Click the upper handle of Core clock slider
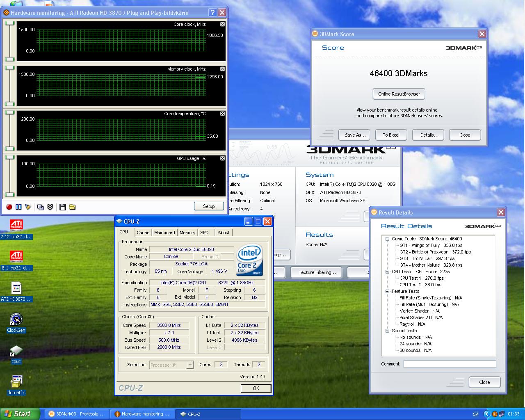Image resolution: width=525 pixels, height=420 pixels. point(9,23)
